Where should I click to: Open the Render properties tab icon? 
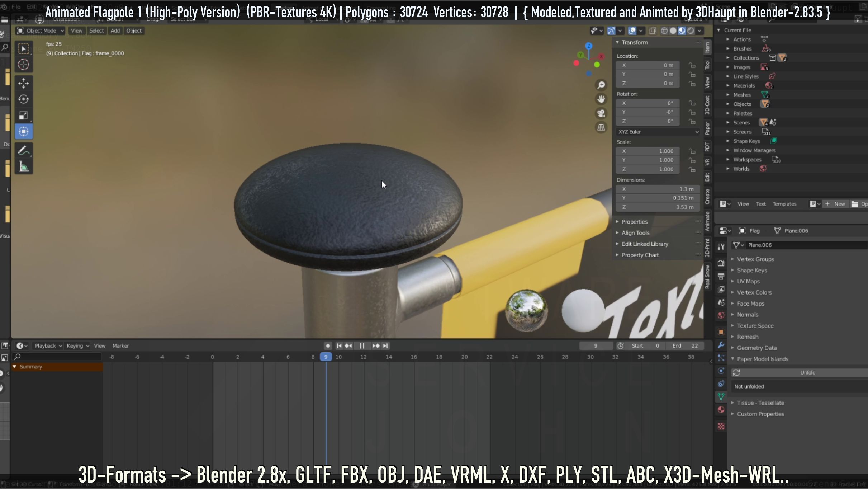721,263
